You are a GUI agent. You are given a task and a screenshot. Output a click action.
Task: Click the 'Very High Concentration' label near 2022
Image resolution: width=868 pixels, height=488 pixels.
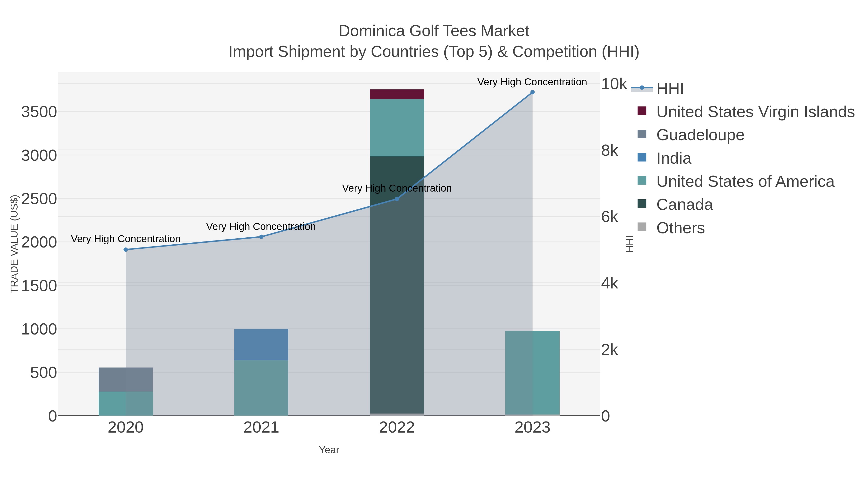click(397, 189)
